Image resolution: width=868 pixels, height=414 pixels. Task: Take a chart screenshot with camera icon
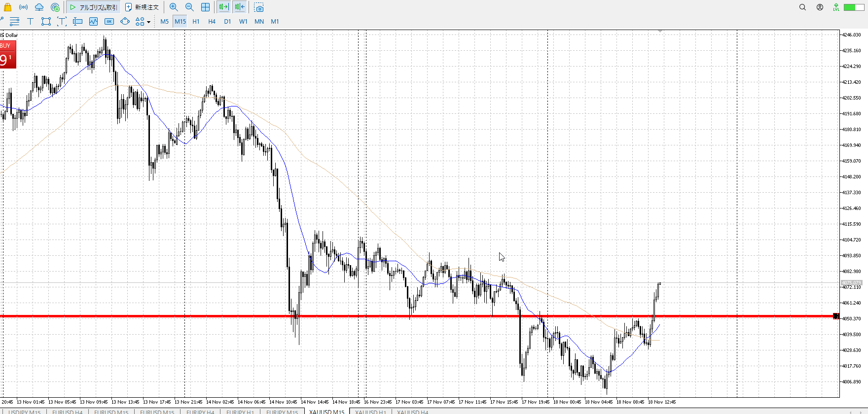(x=259, y=7)
